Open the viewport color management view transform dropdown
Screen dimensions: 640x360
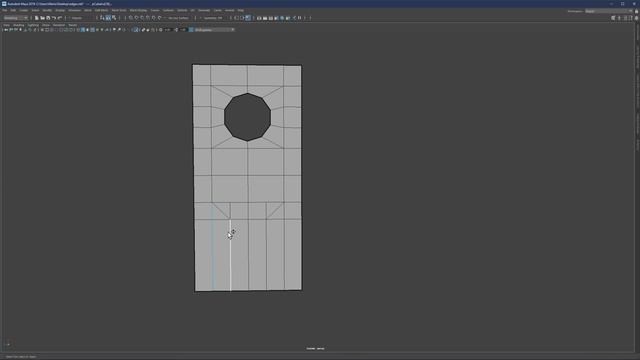click(214, 30)
